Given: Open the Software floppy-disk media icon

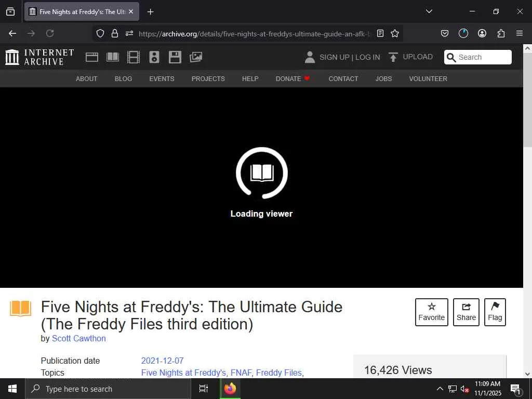Looking at the screenshot, I should [175, 57].
